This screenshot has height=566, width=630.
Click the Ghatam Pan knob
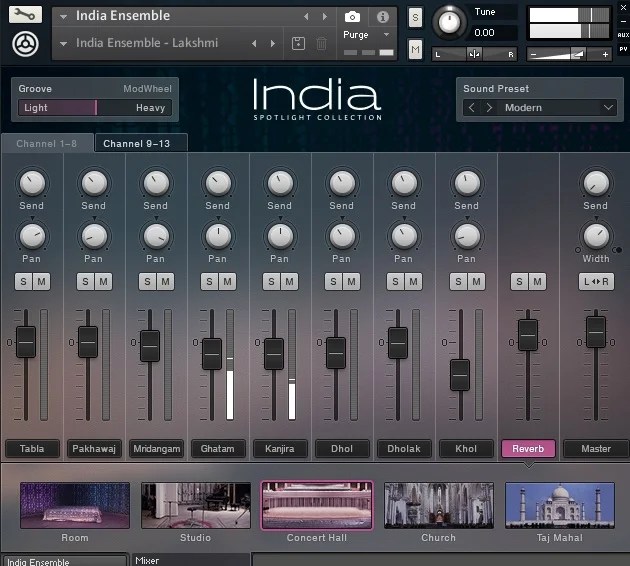(x=218, y=236)
